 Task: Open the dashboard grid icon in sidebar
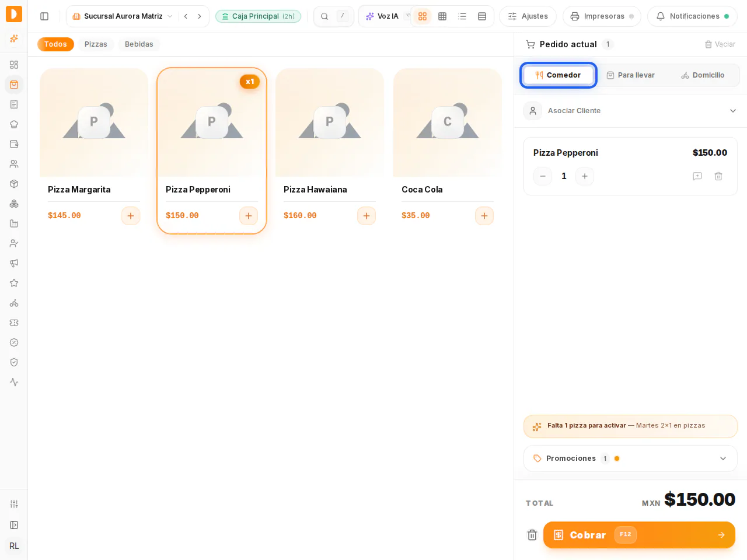[14, 65]
